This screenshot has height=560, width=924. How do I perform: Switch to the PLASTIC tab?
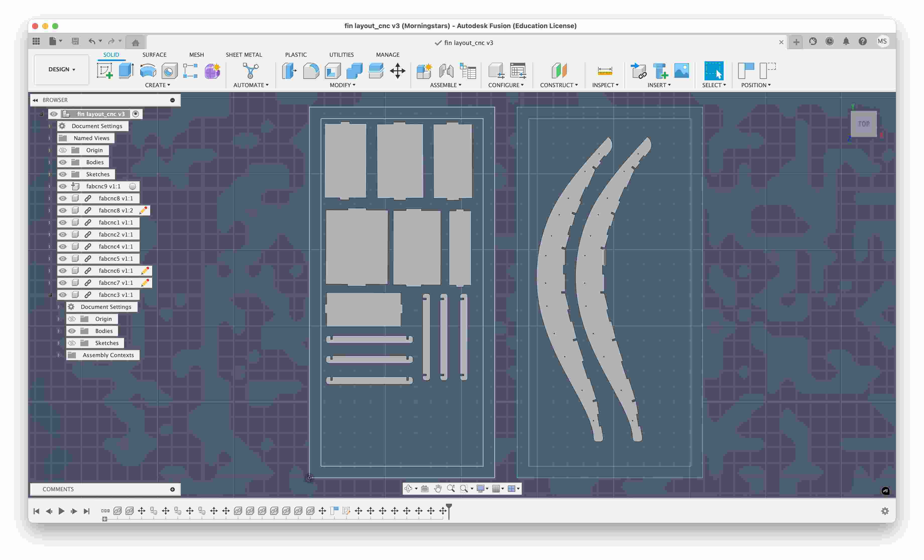point(296,55)
